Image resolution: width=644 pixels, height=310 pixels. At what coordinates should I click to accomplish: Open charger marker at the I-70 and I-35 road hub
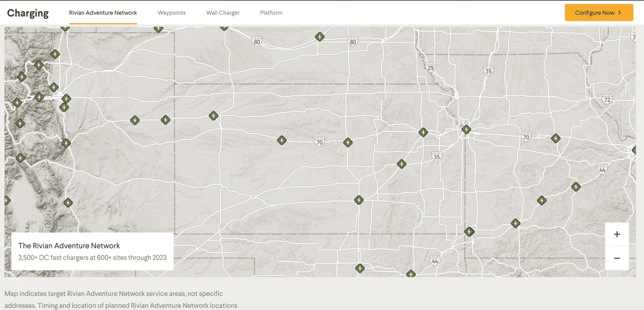pos(466,129)
